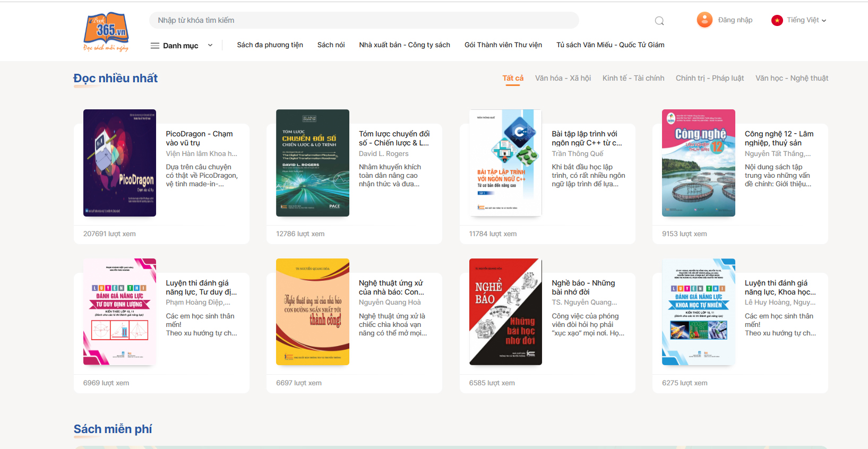Click the Vietnam flag language icon

(x=777, y=20)
